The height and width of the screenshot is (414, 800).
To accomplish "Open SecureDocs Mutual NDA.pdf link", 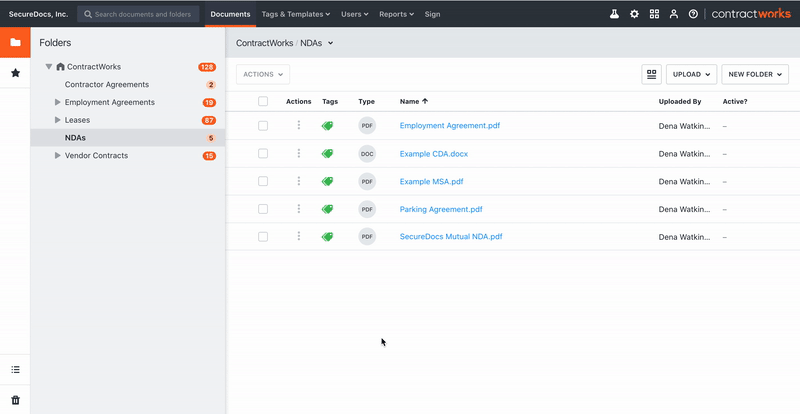I will click(451, 237).
